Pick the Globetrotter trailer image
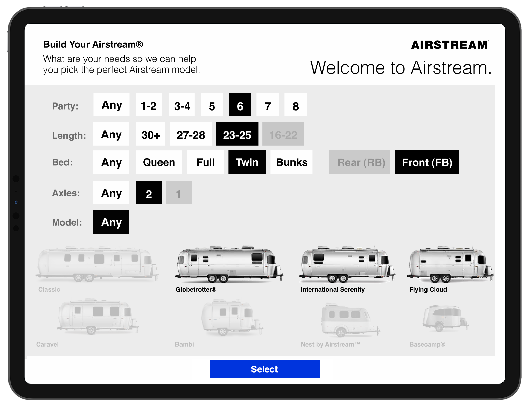Screen dimensions: 532x412 click(x=229, y=264)
